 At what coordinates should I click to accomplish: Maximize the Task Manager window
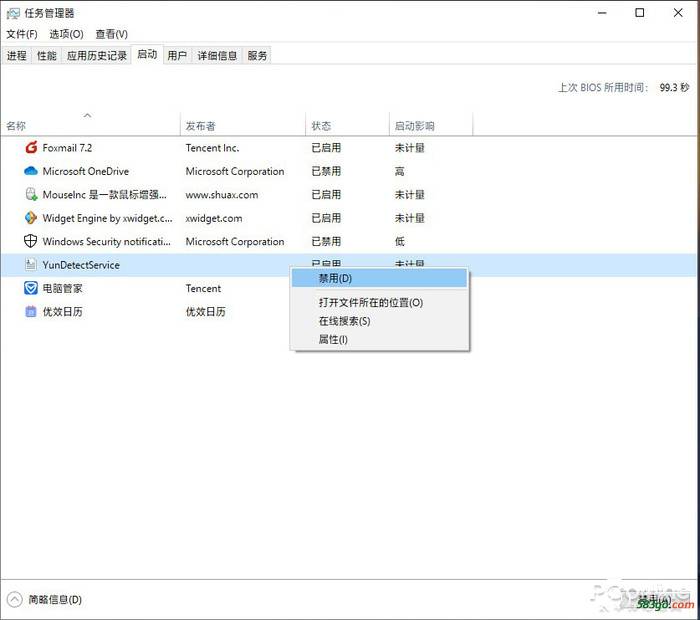(640, 13)
